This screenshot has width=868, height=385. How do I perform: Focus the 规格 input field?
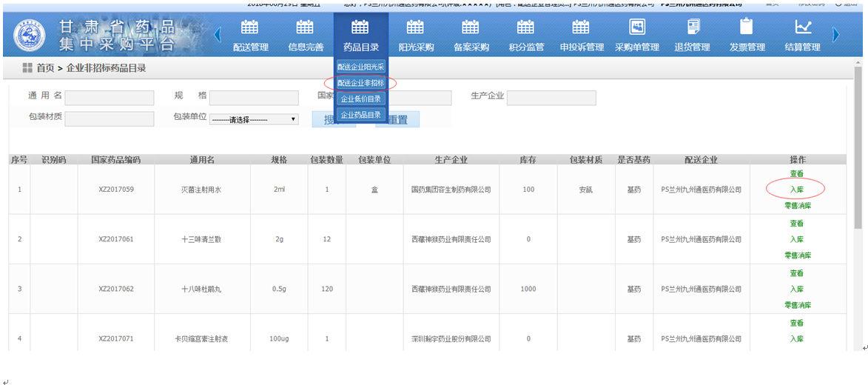(254, 98)
